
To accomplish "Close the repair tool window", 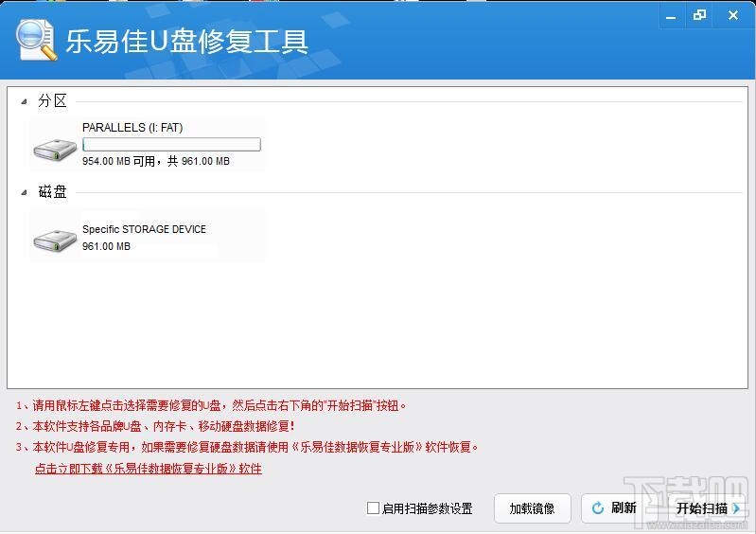I will point(733,15).
